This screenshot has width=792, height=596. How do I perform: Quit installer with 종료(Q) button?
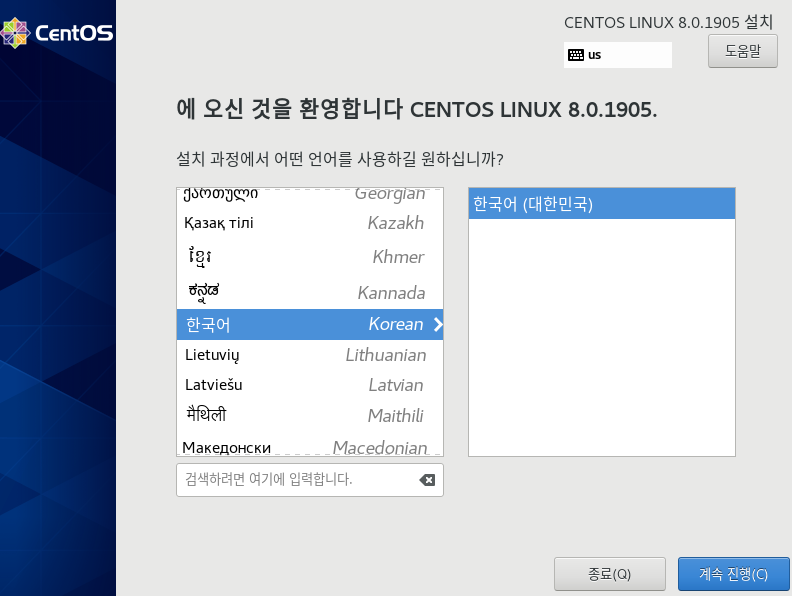click(610, 574)
